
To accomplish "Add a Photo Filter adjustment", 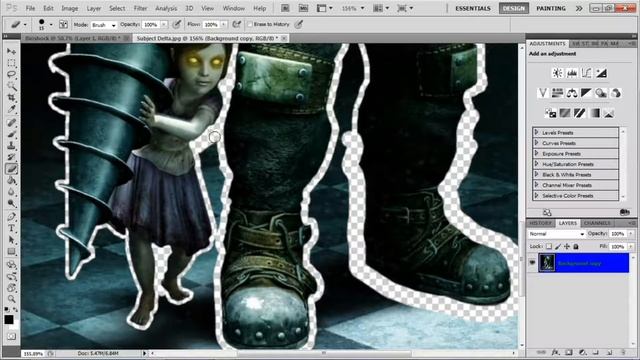I will point(601,93).
